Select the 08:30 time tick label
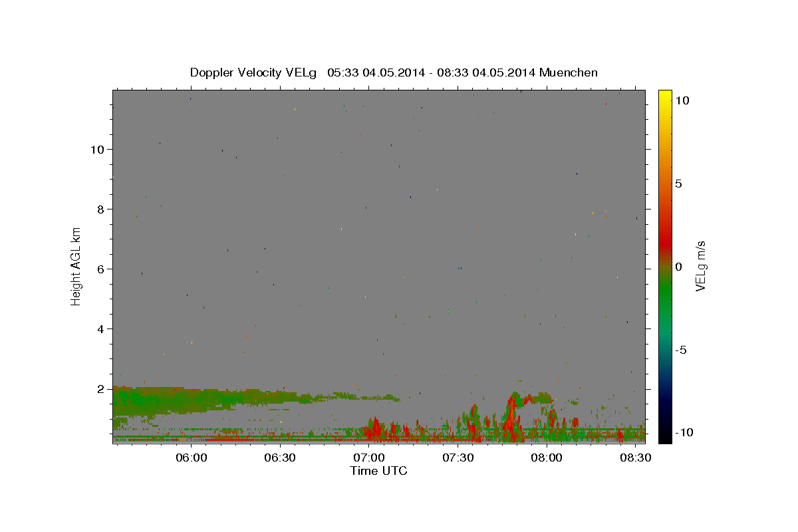The width and height of the screenshot is (798, 532). (636, 458)
